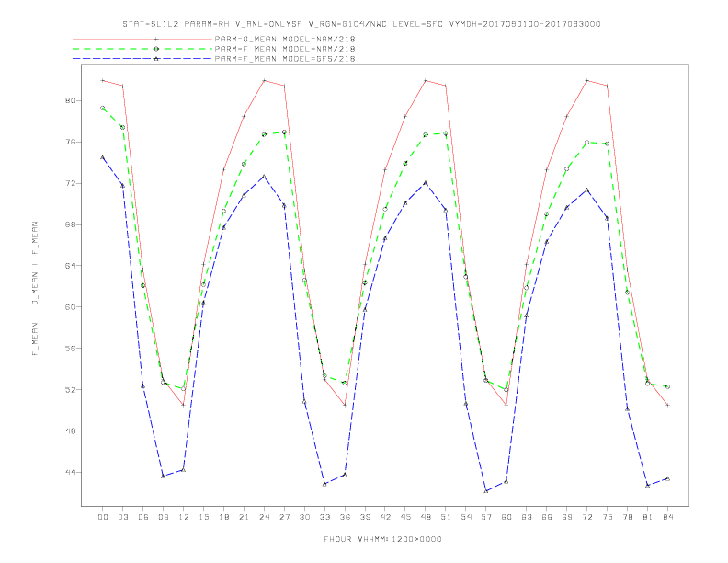
Task: Click the y-axis tick label 60
Action: click(70, 306)
